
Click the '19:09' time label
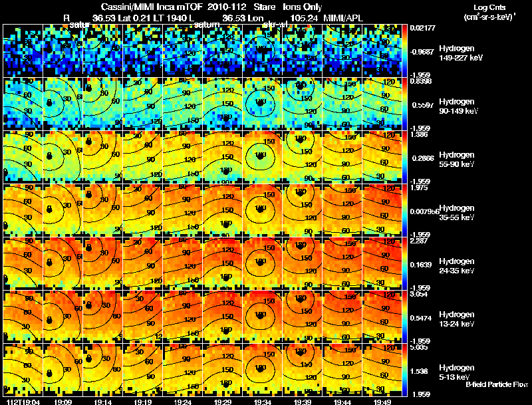tap(63, 402)
